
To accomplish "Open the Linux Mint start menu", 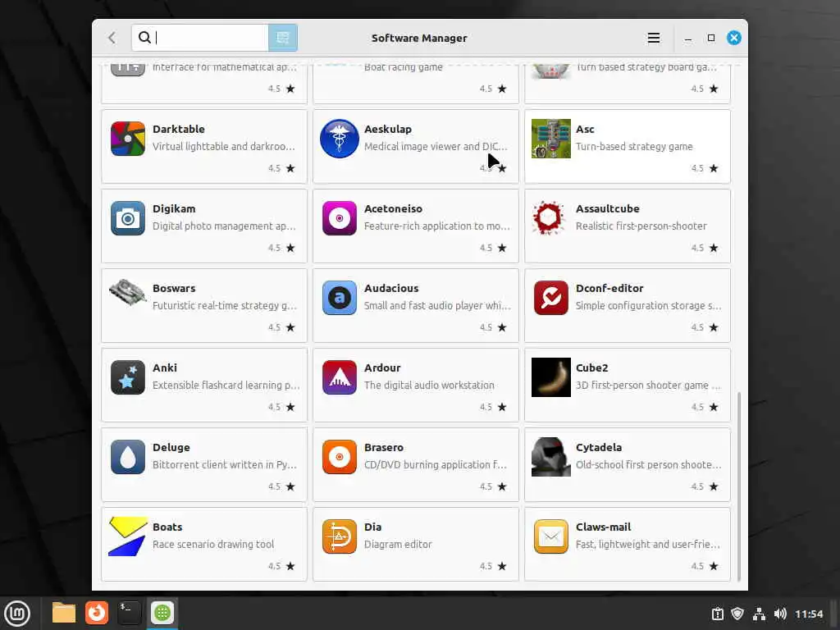I will click(x=17, y=614).
